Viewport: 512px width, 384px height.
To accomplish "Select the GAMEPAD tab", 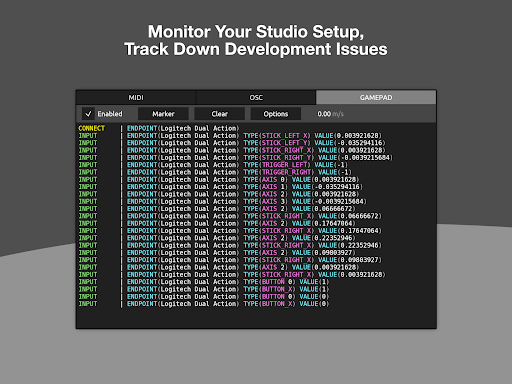I will point(376,98).
